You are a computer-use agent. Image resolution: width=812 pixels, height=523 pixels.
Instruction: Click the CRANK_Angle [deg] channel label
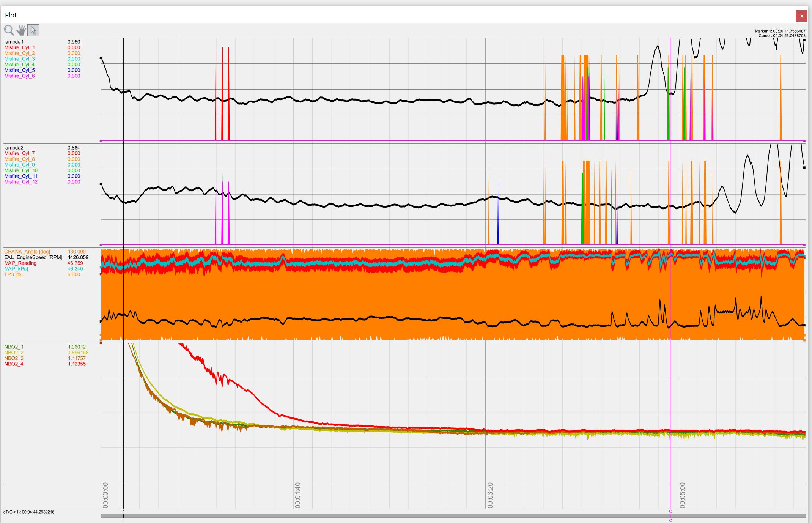click(27, 252)
